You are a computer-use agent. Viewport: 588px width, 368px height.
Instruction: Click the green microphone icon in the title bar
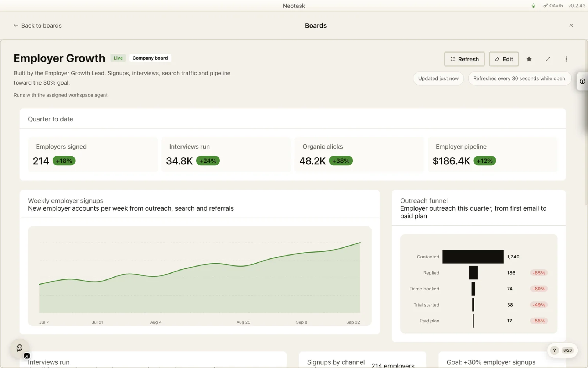[533, 6]
